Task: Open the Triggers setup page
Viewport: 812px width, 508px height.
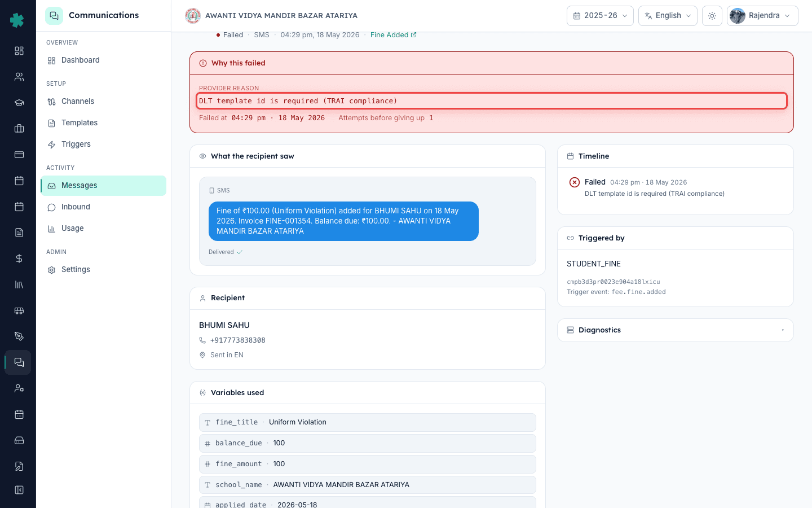Action: click(x=103, y=144)
